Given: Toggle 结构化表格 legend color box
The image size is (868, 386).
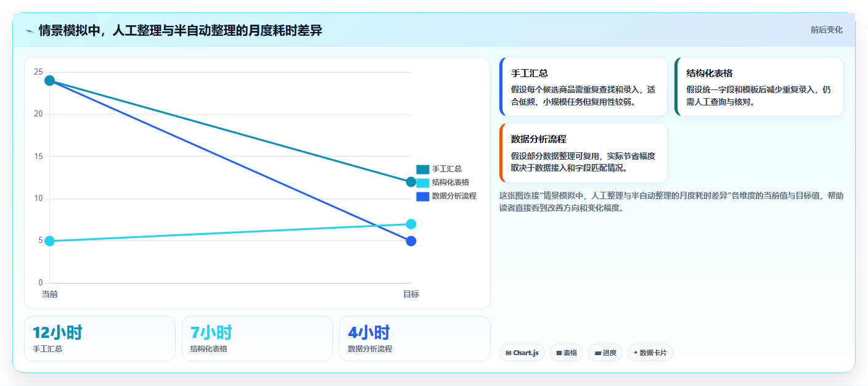Looking at the screenshot, I should point(422,183).
